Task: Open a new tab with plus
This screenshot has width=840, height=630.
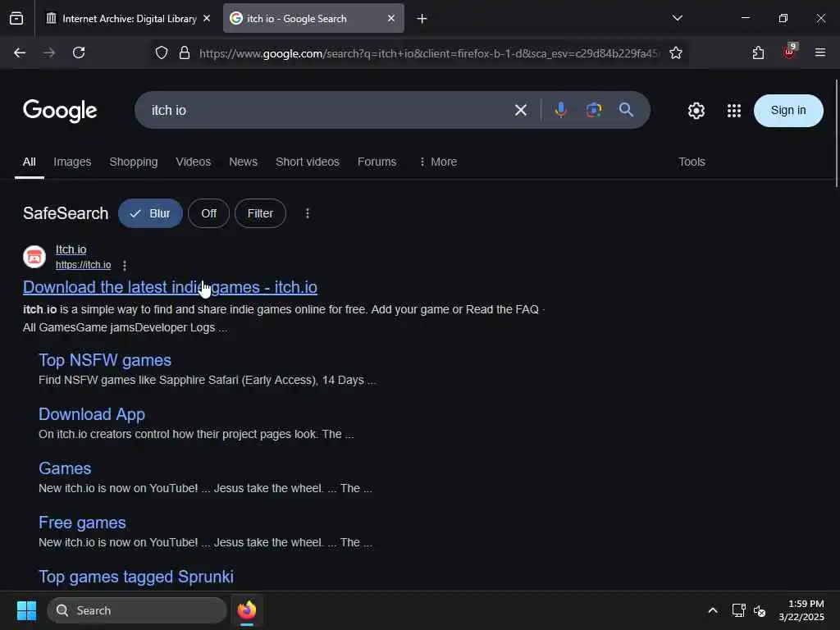Action: coord(422,19)
